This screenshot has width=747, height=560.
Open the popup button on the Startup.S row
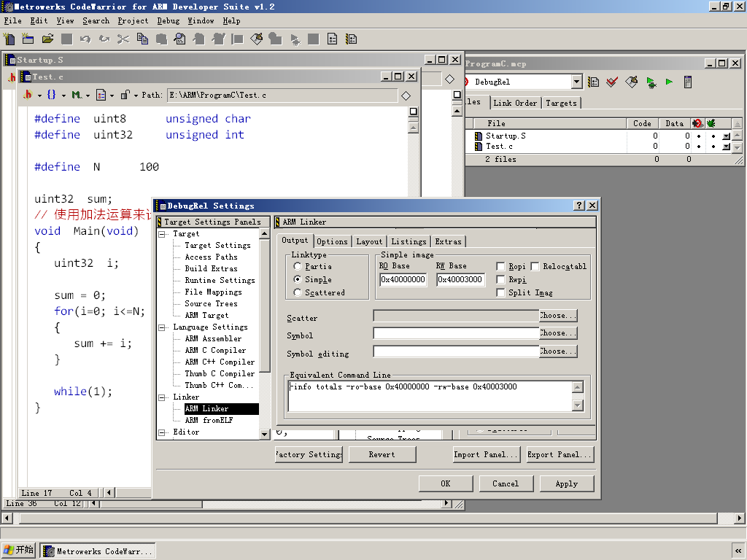pyautogui.click(x=726, y=136)
